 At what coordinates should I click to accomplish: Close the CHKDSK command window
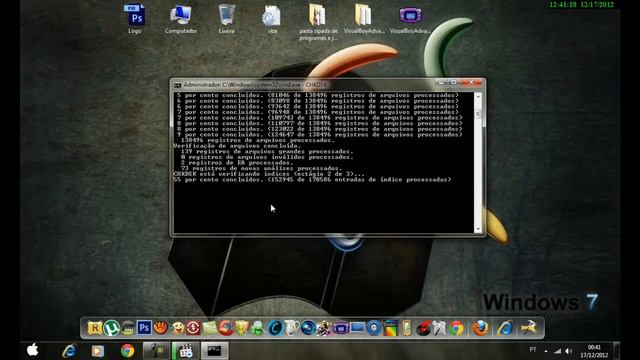tap(471, 83)
